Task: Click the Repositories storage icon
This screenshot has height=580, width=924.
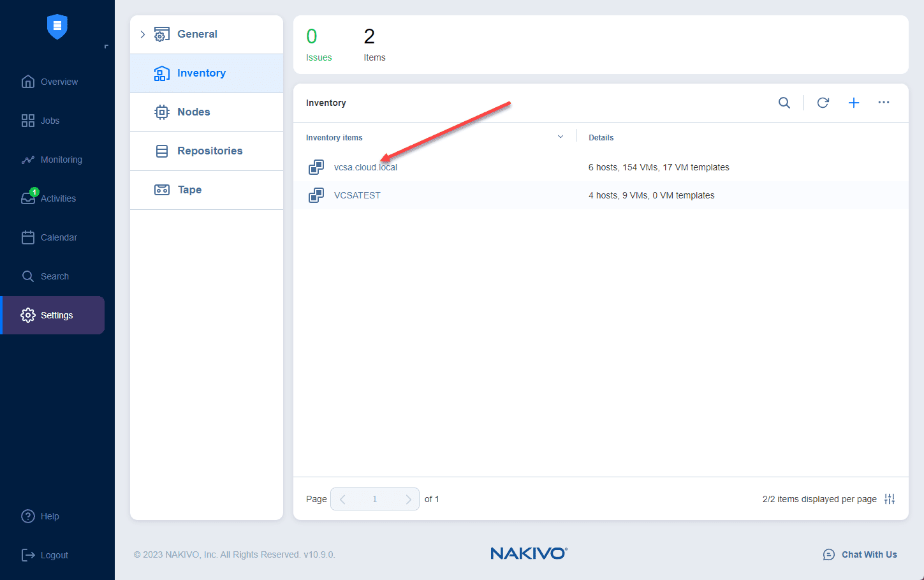Action: pos(162,151)
